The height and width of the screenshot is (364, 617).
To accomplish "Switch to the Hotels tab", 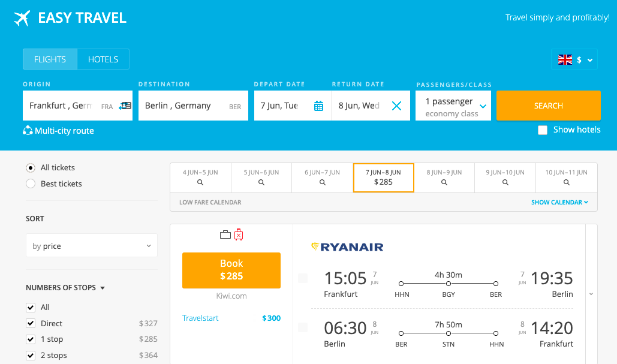I will (103, 59).
